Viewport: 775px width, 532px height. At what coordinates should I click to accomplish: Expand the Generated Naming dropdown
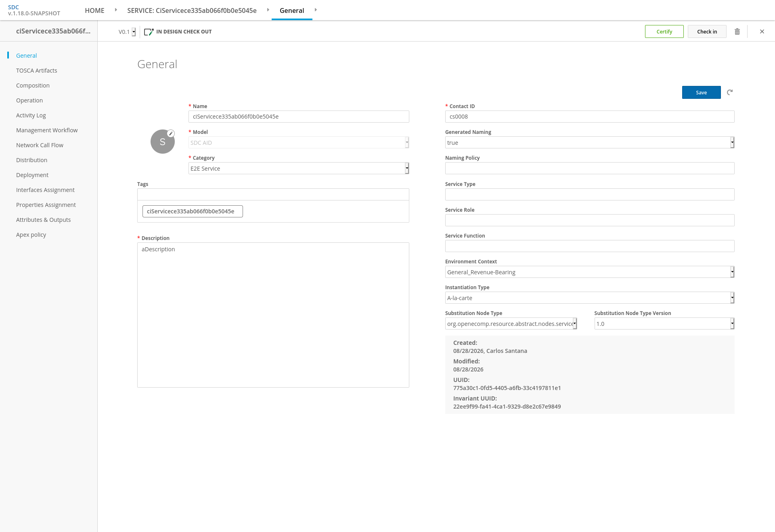click(x=590, y=142)
